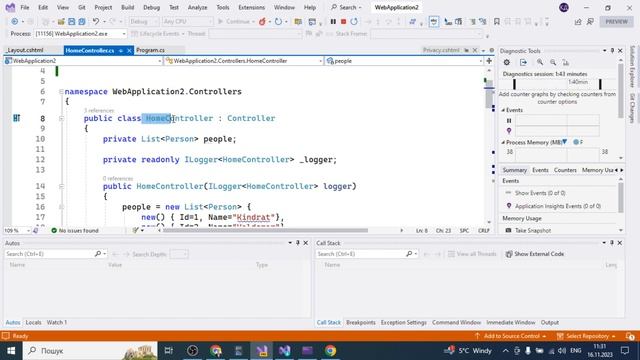Zoom out the diagnostics timeline
640x360 pixels.
click(x=553, y=62)
